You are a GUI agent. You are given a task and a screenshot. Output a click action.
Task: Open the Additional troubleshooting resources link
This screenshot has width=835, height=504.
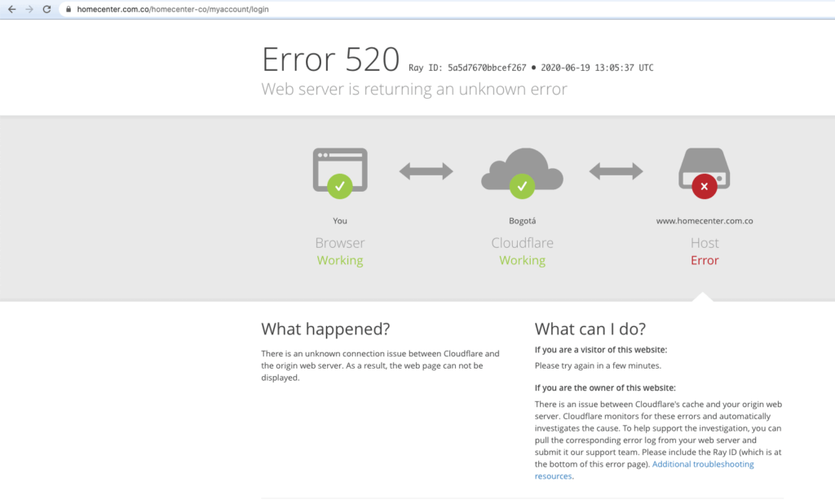tap(703, 464)
